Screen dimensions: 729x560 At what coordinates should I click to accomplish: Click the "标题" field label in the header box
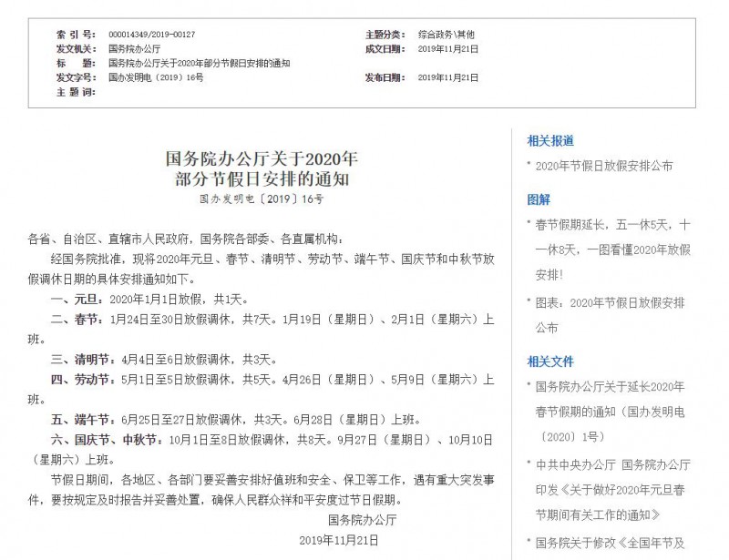pyautogui.click(x=77, y=63)
